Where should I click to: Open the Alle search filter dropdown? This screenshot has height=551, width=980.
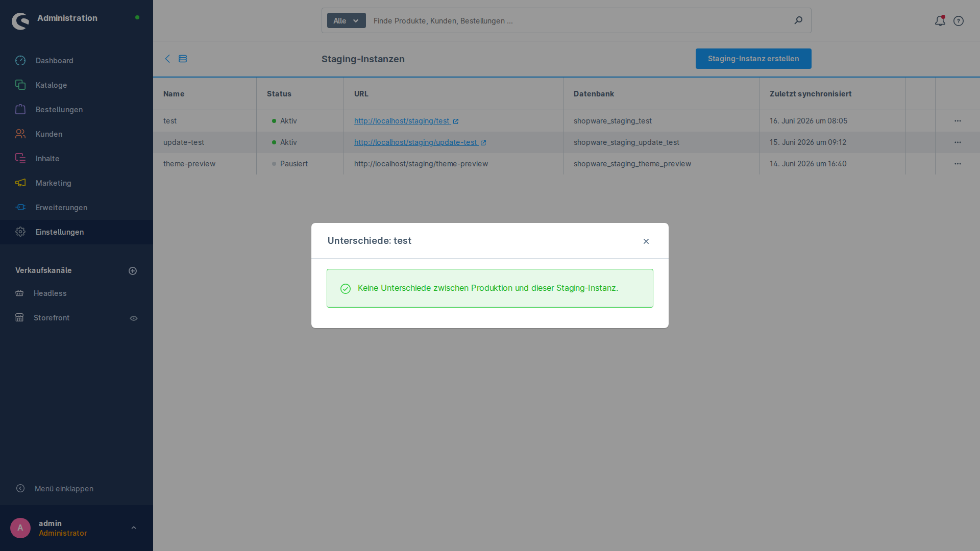pos(347,21)
